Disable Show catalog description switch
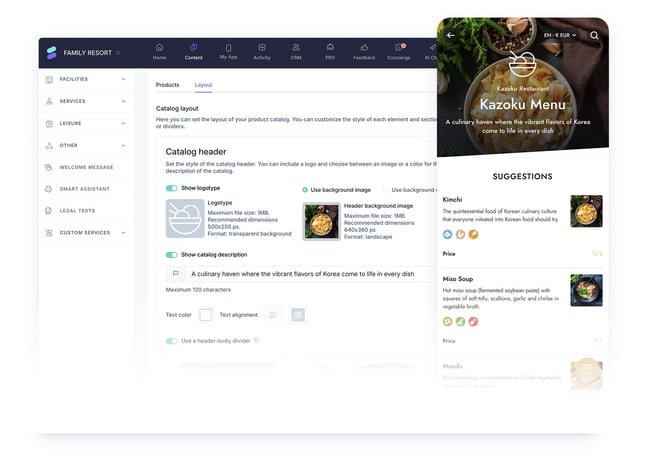Image resolution: width=670 pixels, height=458 pixels. (x=172, y=255)
